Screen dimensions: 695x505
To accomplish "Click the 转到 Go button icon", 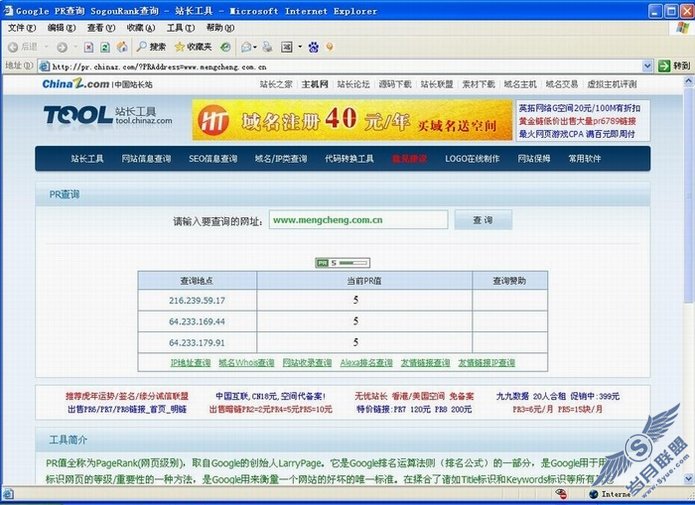I will (664, 66).
